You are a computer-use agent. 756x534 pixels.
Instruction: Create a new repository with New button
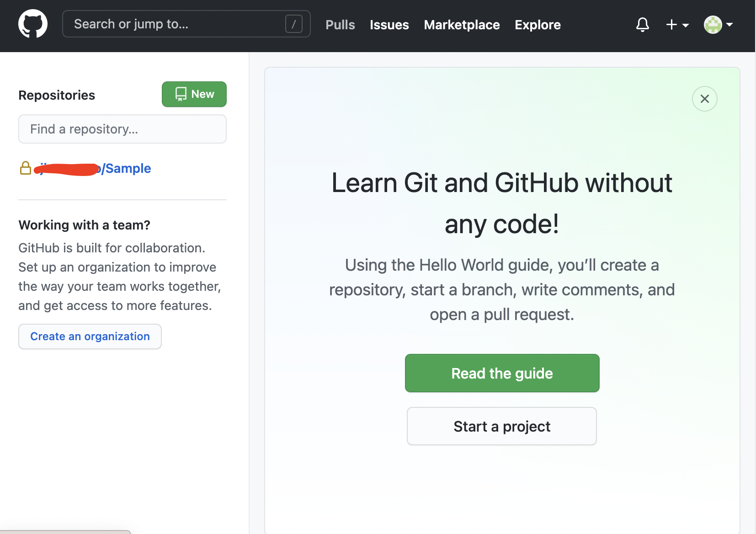(x=194, y=94)
